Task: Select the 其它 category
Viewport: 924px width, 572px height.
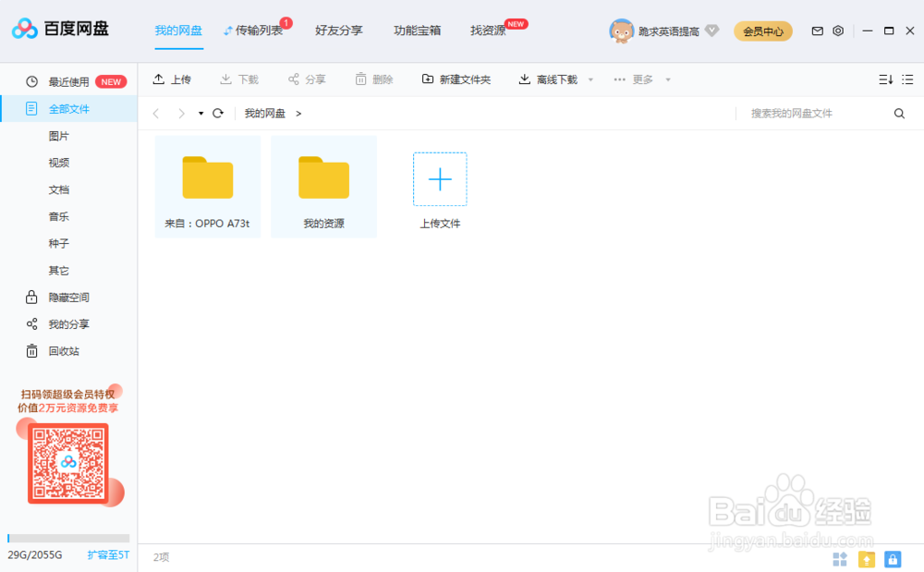Action: pos(59,271)
